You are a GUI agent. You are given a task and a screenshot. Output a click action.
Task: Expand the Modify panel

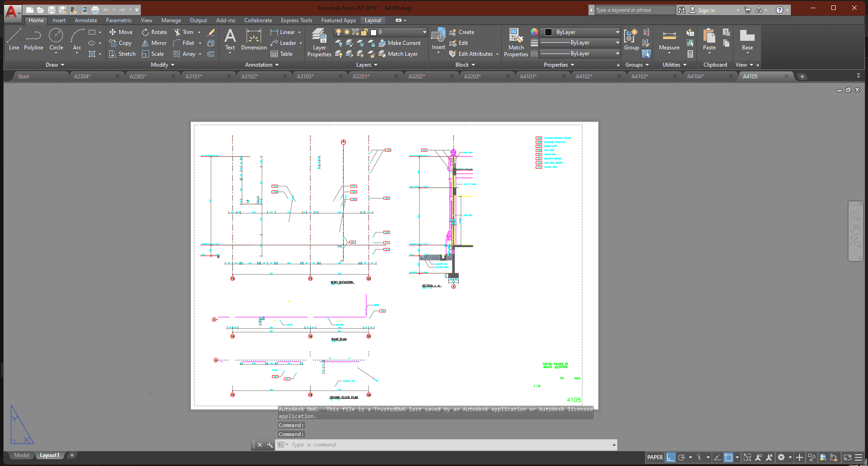click(x=162, y=65)
